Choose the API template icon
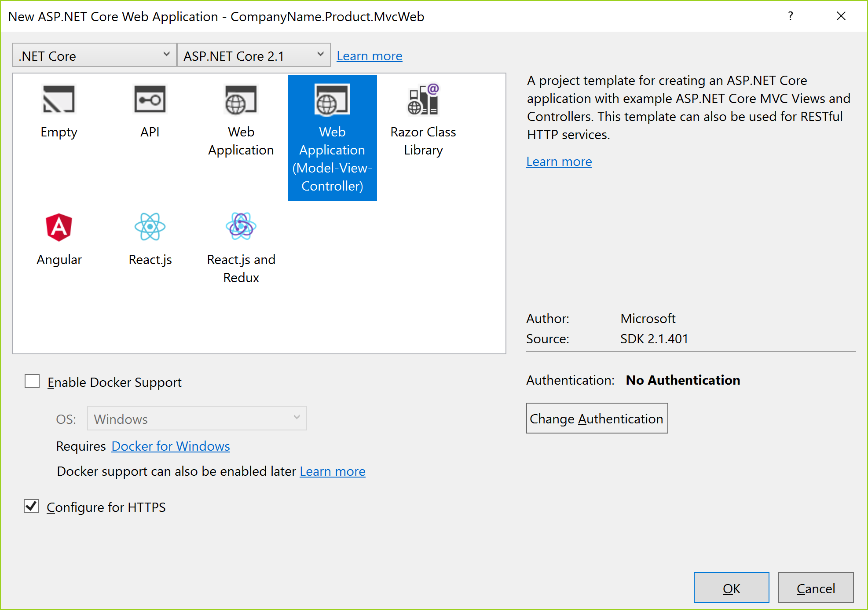The image size is (868, 610). (150, 100)
